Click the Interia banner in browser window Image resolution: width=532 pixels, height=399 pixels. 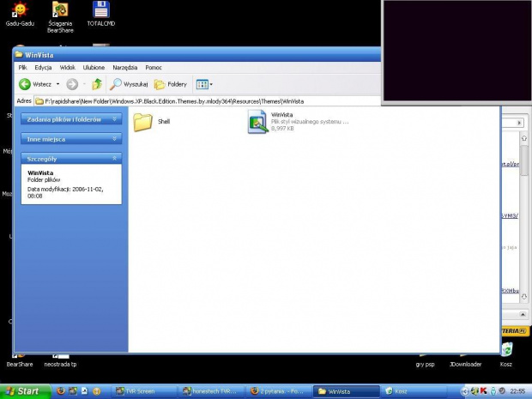point(514,331)
